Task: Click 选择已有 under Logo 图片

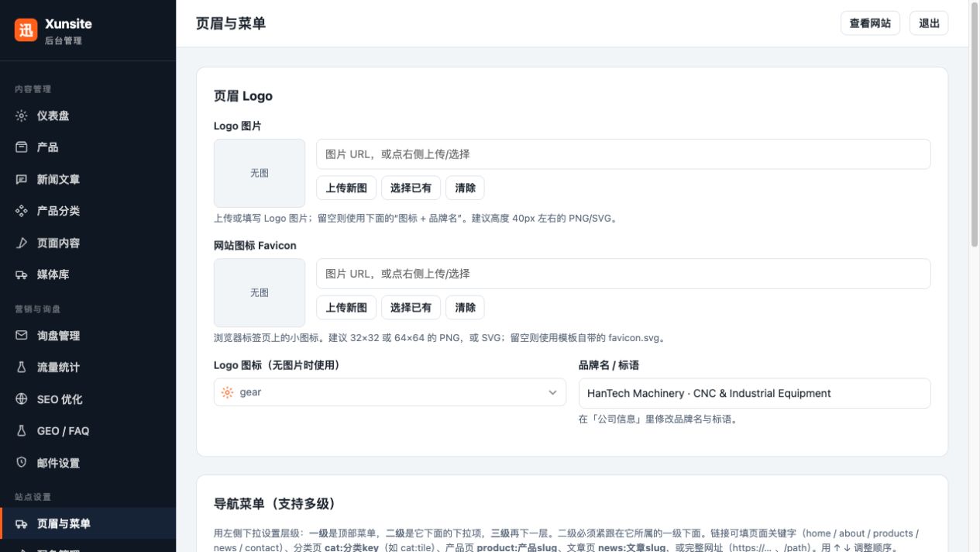Action: (x=411, y=188)
